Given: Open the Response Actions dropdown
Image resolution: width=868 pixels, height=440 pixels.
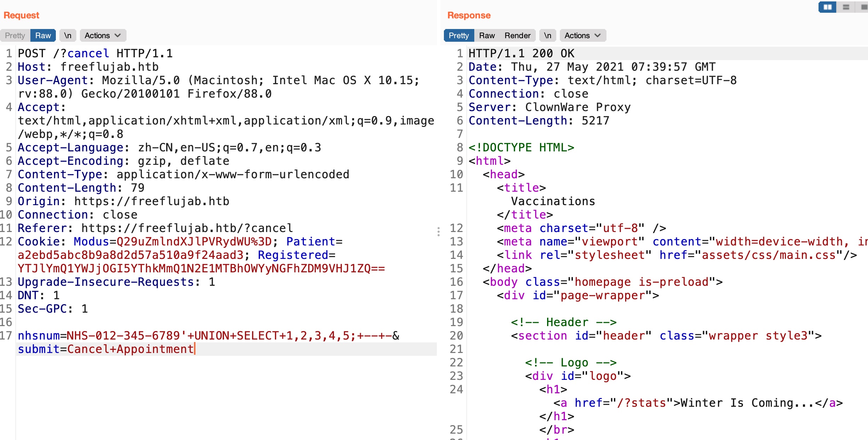Looking at the screenshot, I should click(582, 35).
